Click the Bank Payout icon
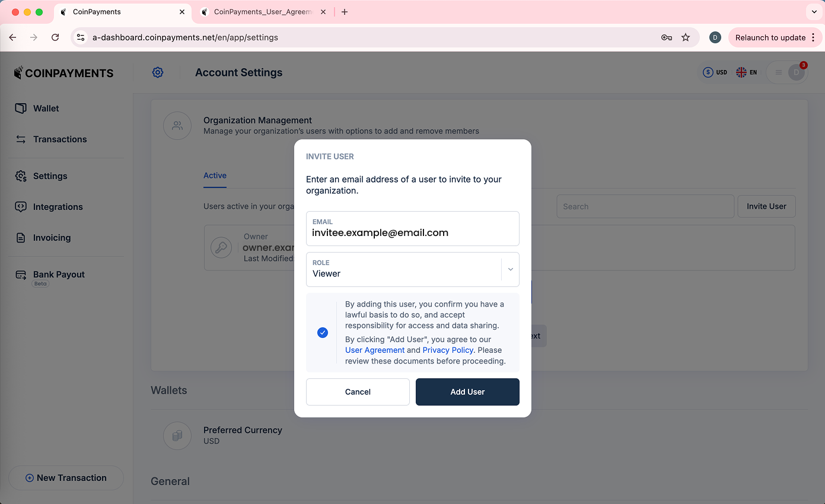 [21, 275]
